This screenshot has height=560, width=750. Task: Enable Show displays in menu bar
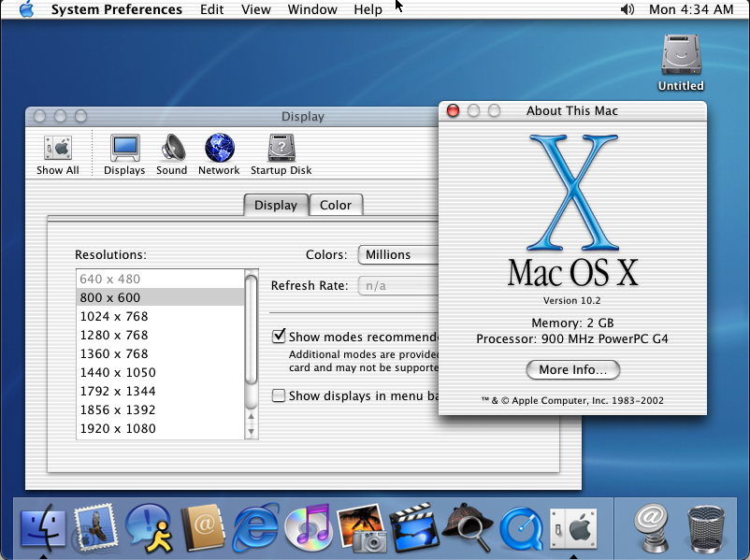pyautogui.click(x=279, y=395)
